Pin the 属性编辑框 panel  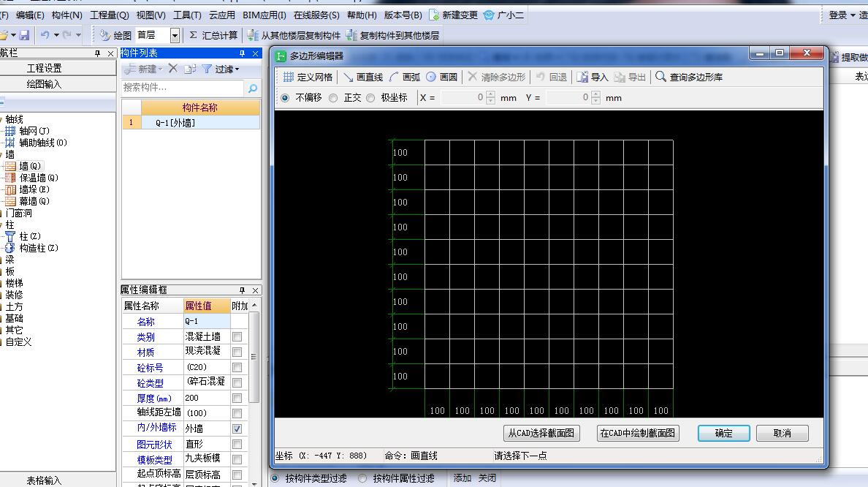pyautogui.click(x=242, y=290)
